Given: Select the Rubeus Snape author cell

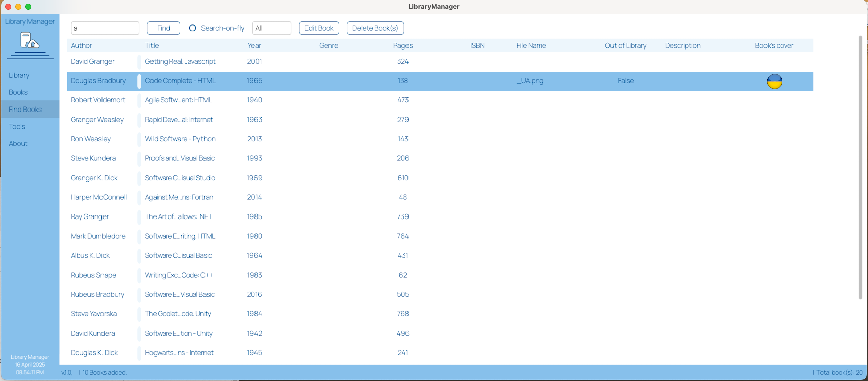Looking at the screenshot, I should (x=93, y=275).
